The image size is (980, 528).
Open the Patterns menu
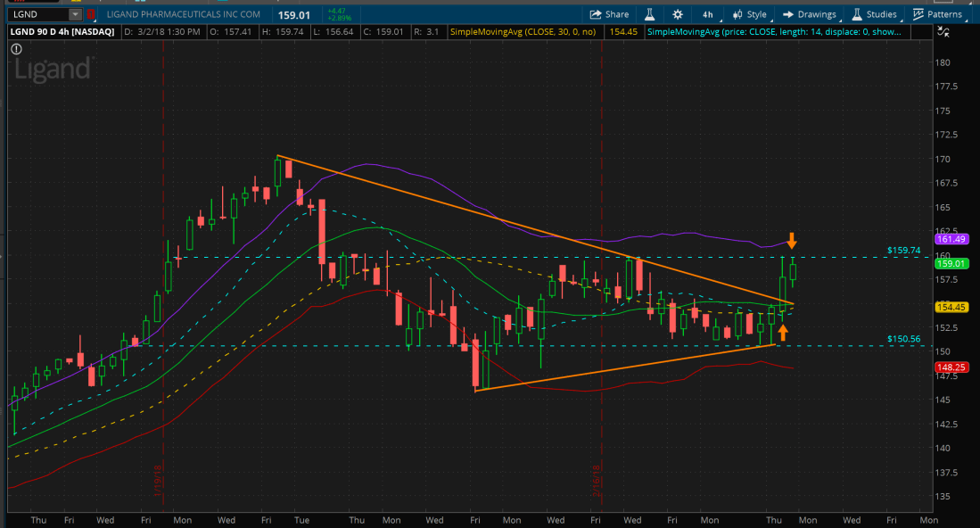[x=938, y=14]
